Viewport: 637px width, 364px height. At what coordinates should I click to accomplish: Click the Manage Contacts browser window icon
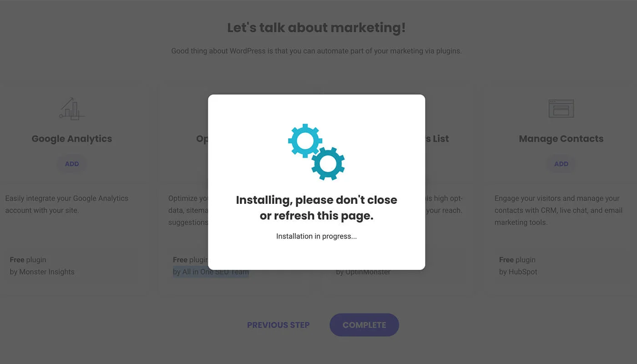[561, 108]
